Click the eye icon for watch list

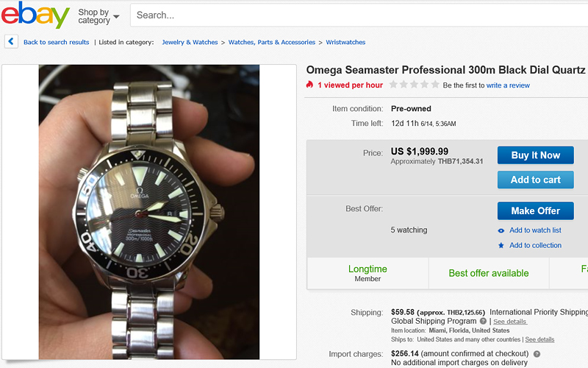coord(501,230)
